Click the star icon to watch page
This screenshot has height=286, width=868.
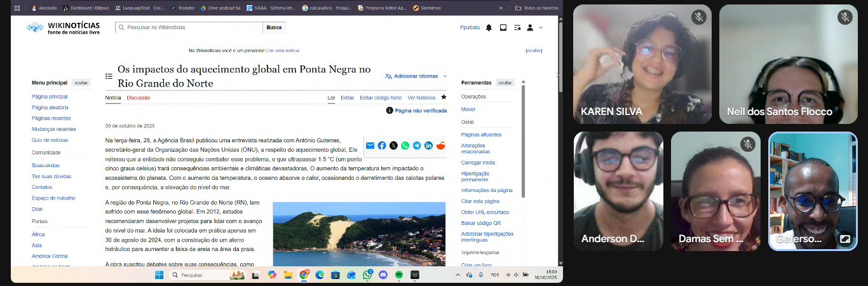tap(444, 97)
